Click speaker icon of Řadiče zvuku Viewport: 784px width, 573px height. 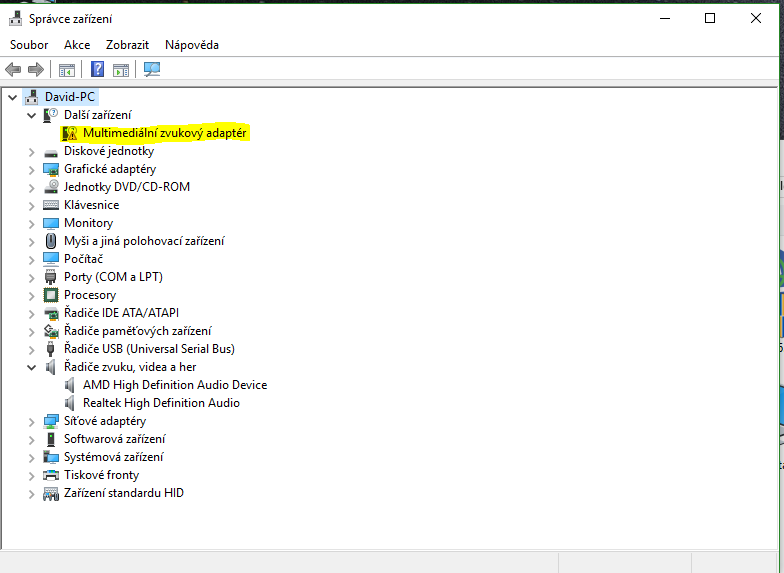coord(50,367)
